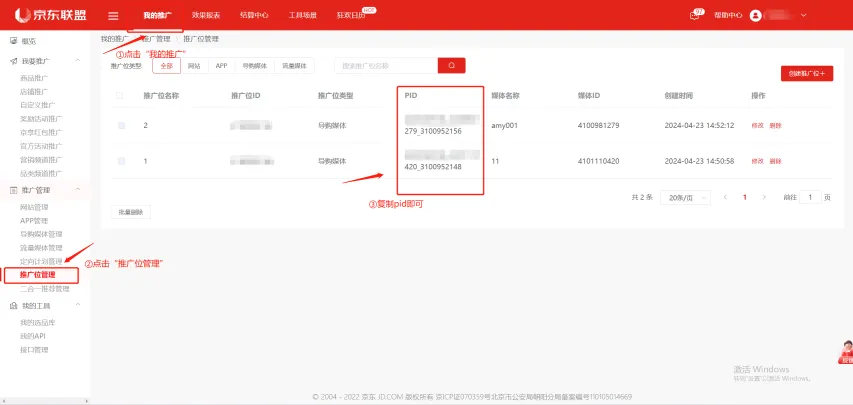Click the 推广管理 breadcrumb link
The image size is (853, 405).
point(156,39)
